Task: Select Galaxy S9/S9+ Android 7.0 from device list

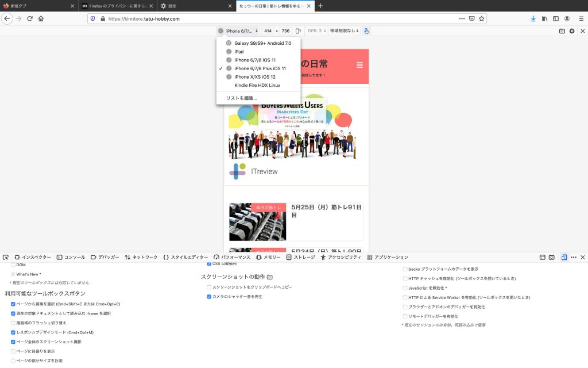Action: 262,43
